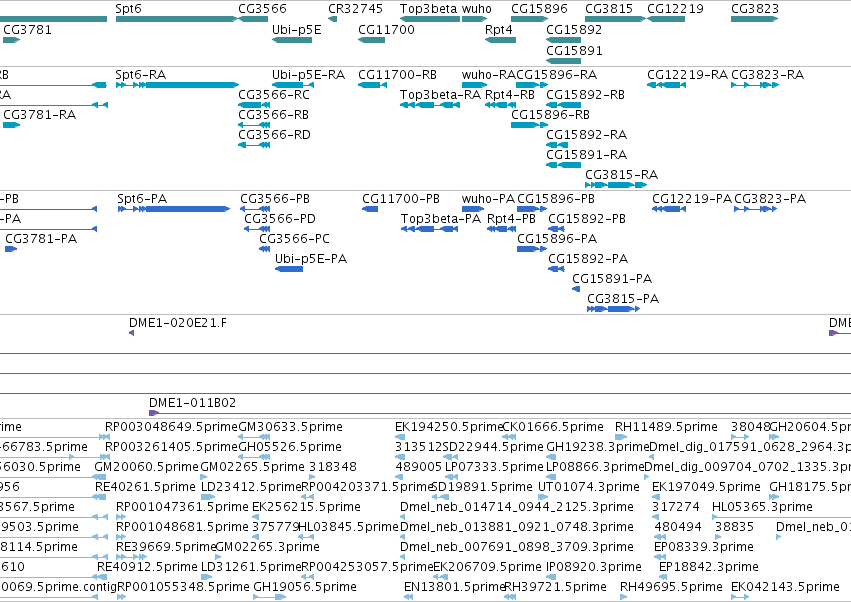Click the CG11700 gene label
851x602 pixels.
pos(386,29)
